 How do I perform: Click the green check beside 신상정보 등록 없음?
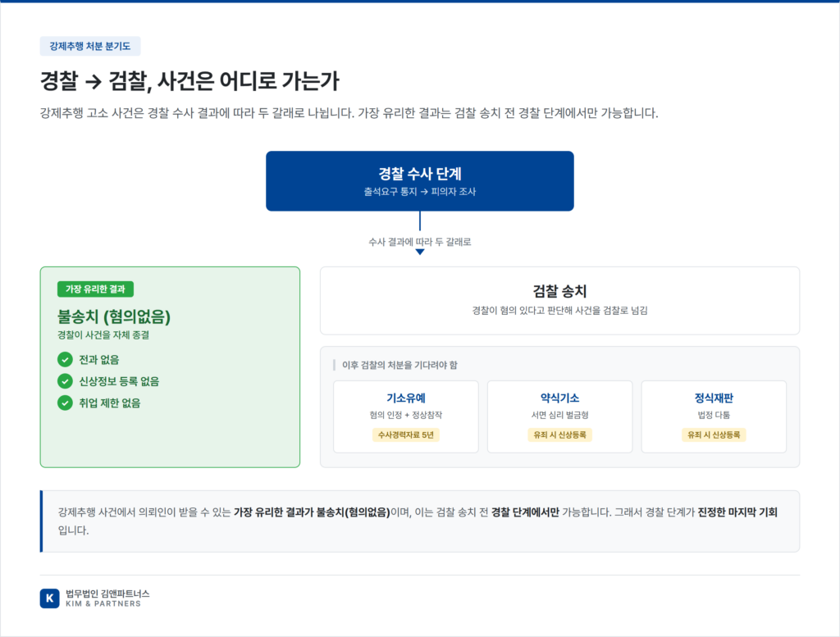[65, 381]
